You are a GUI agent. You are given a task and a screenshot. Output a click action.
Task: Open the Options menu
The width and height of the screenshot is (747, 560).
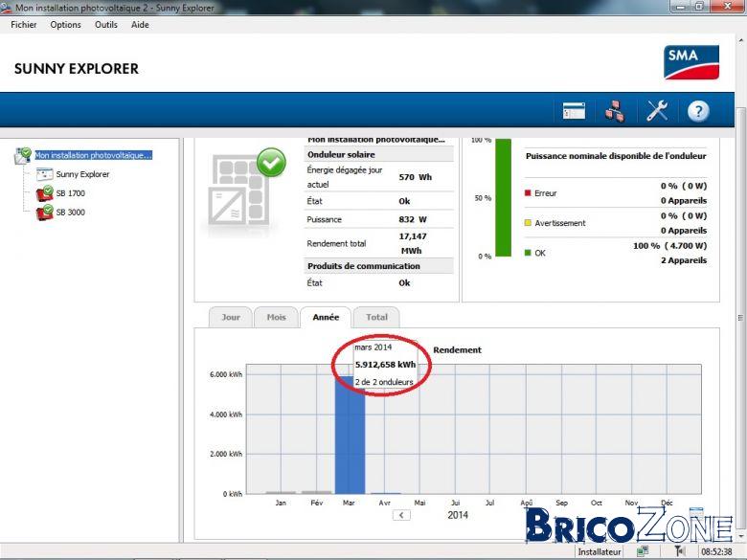pyautogui.click(x=66, y=25)
